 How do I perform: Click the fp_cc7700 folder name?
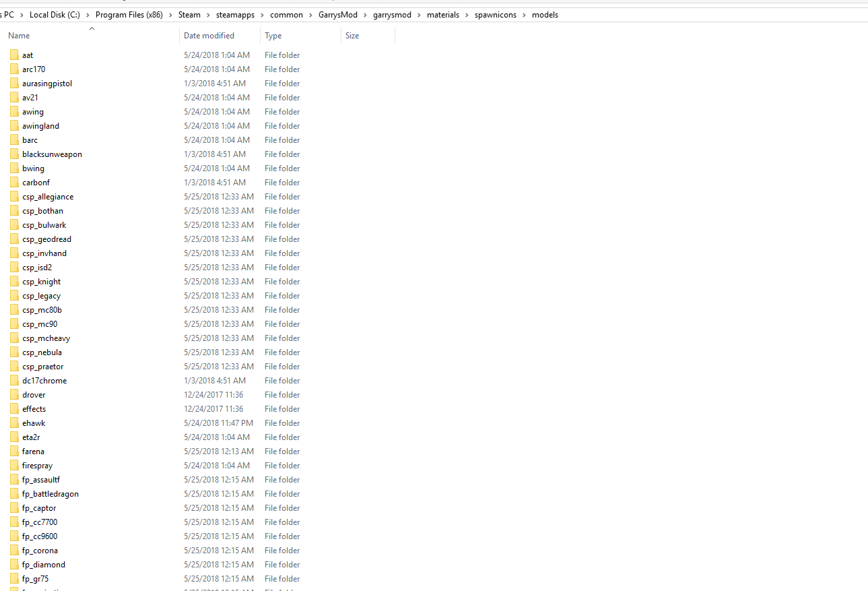coord(40,522)
